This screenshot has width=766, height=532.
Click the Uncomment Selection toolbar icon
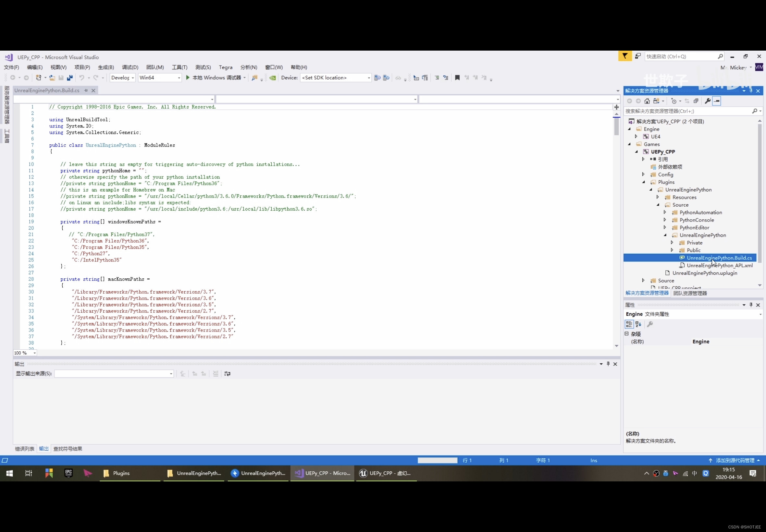point(446,78)
